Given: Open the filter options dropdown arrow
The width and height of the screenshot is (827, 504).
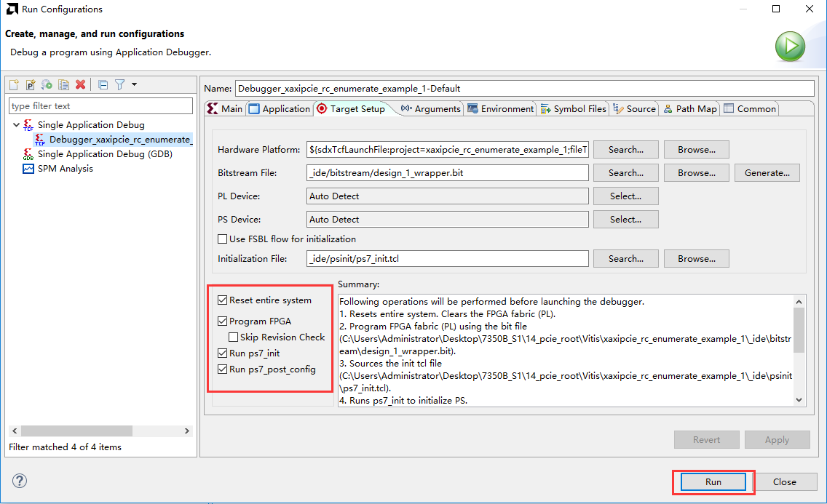Looking at the screenshot, I should point(134,84).
